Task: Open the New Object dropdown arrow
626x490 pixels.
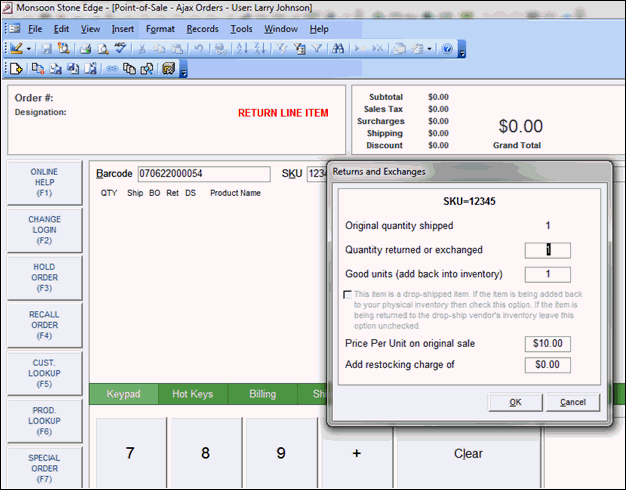Action: [x=430, y=49]
